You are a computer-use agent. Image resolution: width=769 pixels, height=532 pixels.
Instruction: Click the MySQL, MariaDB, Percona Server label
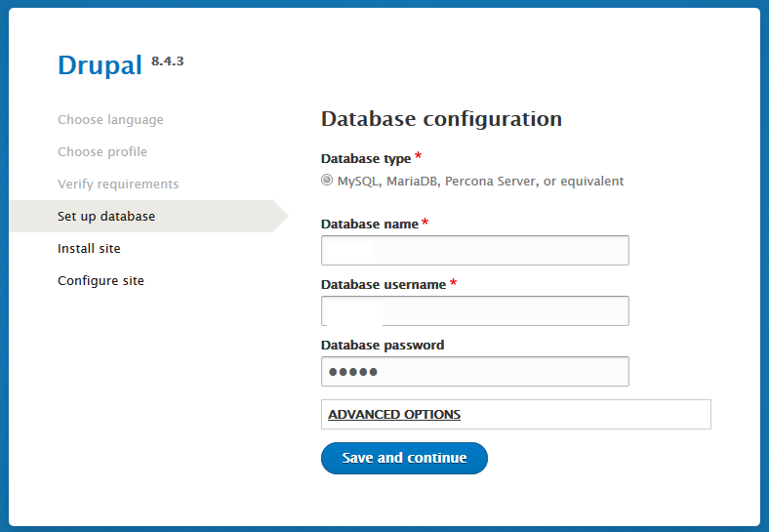pyautogui.click(x=480, y=181)
